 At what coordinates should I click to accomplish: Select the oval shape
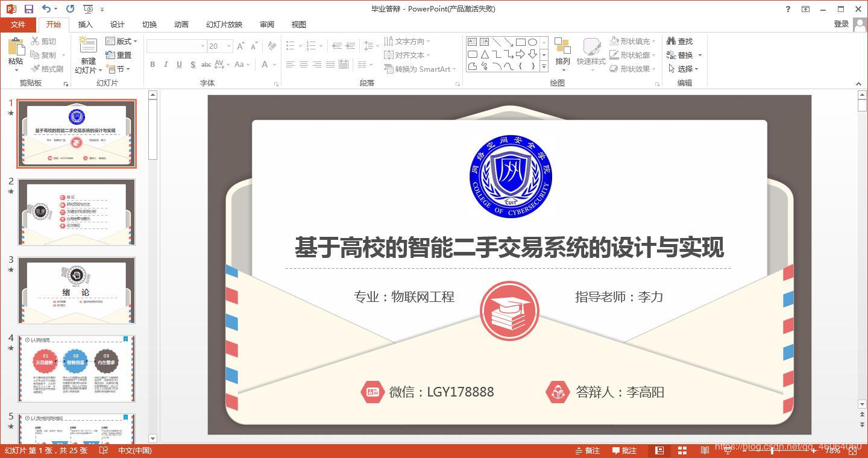(532, 42)
